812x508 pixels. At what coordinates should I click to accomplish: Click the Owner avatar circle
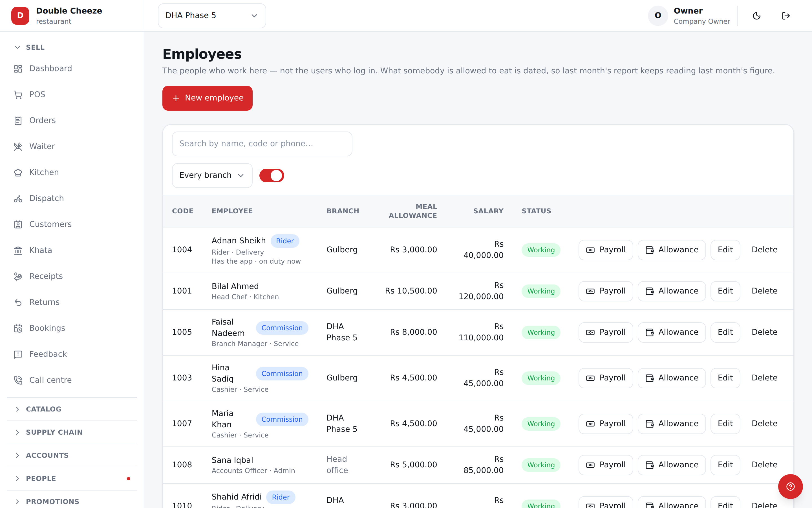(x=658, y=16)
